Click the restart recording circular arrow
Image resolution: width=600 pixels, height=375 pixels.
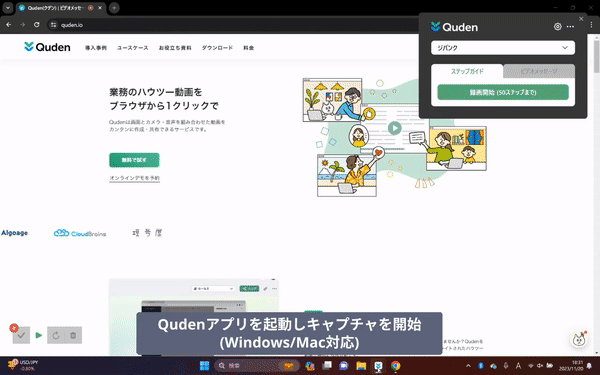click(56, 335)
